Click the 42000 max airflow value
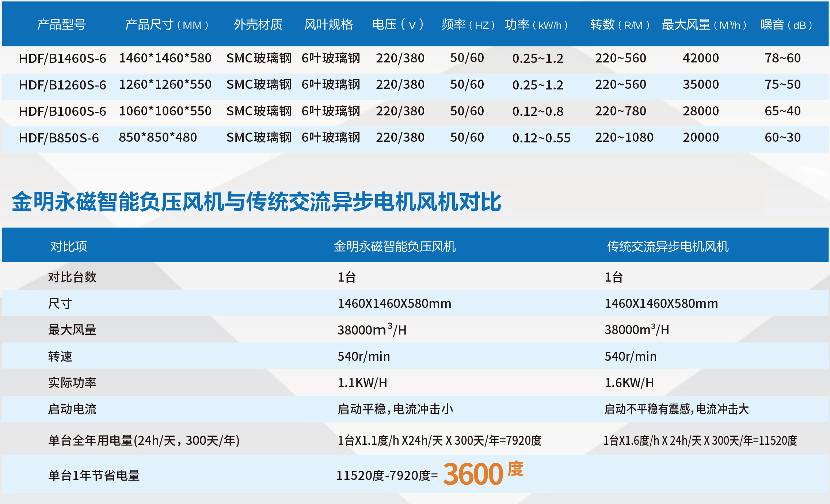The height and width of the screenshot is (504, 830). pyautogui.click(x=701, y=58)
